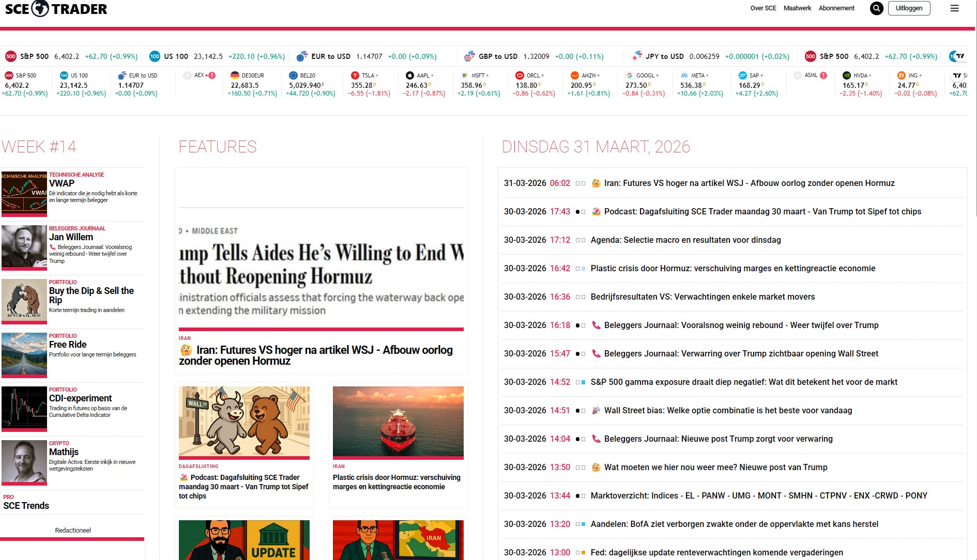Click the WSJ Hormuz headline feature image

click(321, 251)
